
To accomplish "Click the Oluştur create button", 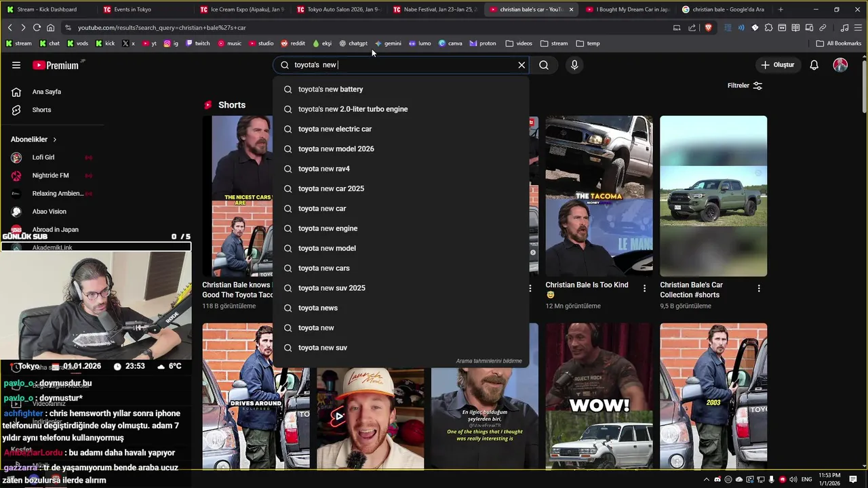I will tap(777, 65).
